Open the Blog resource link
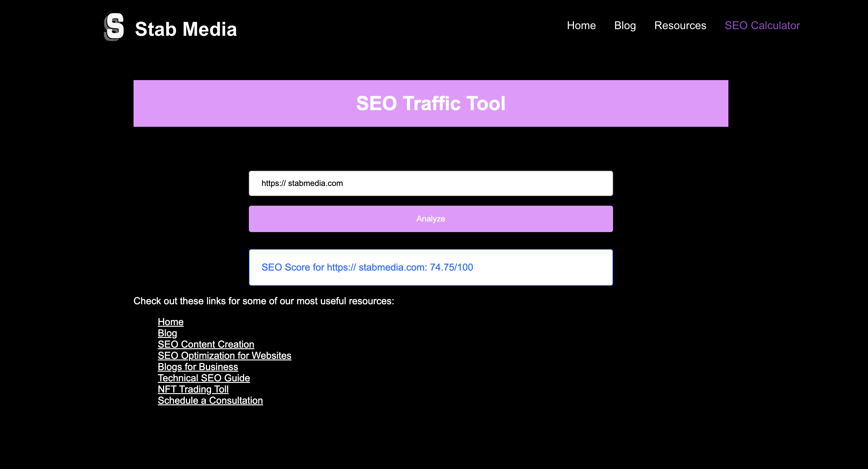Screen dimensions: 868x469 167,333
